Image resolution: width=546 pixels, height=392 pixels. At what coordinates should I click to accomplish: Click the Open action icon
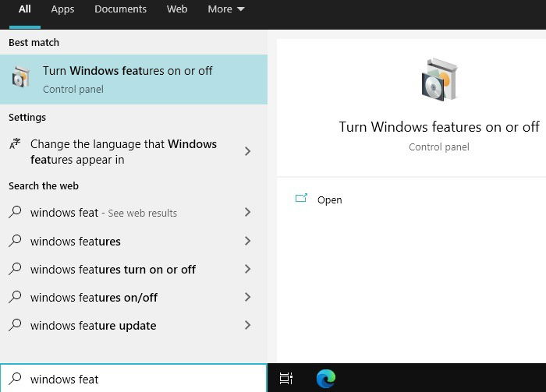[301, 198]
